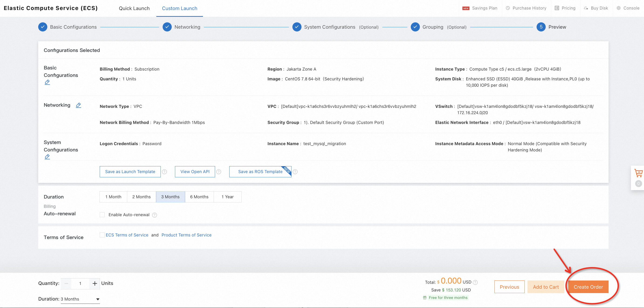Edit System Configurations via pencil icon
This screenshot has height=308, width=644.
47,157
